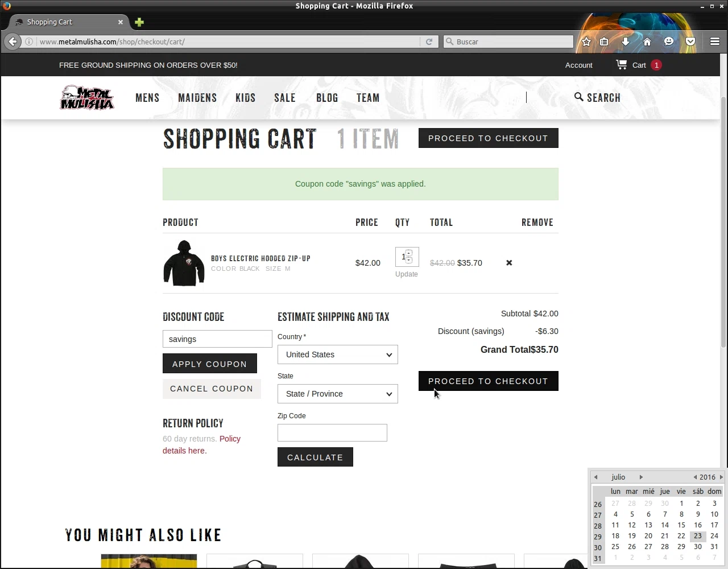The height and width of the screenshot is (569, 728).
Task: Click the cart count badge showing 1
Action: tap(656, 65)
